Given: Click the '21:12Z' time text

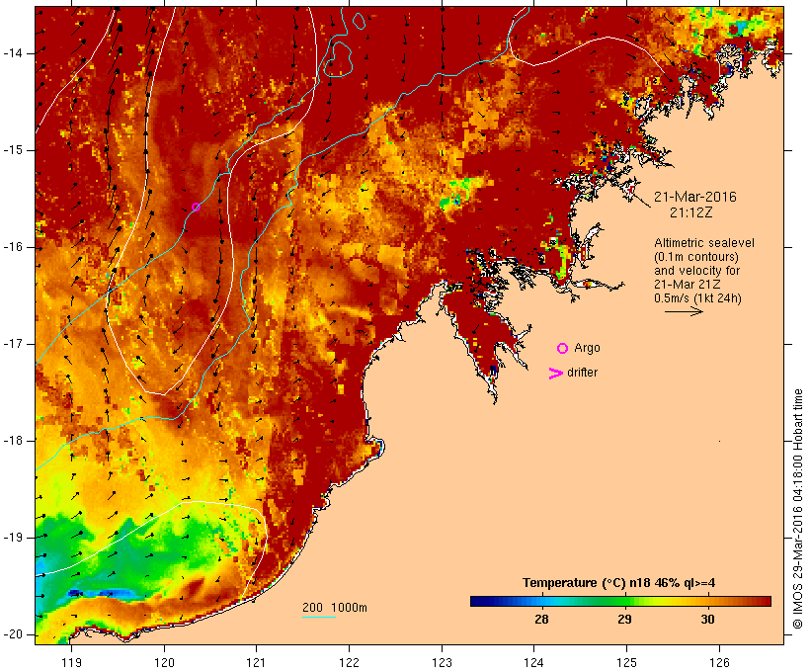Looking at the screenshot, I should click(691, 212).
